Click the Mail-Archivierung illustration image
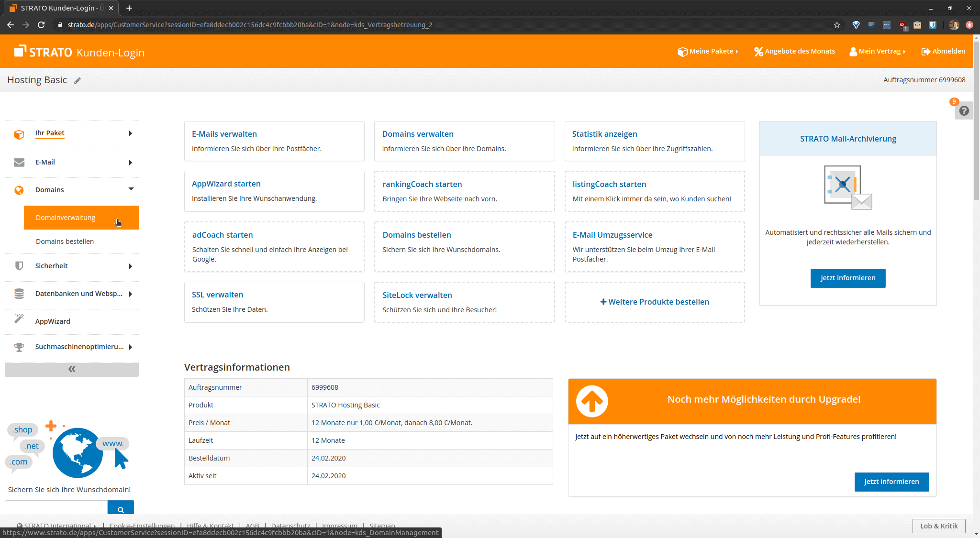Screen dimensions: 980x538 click(848, 187)
